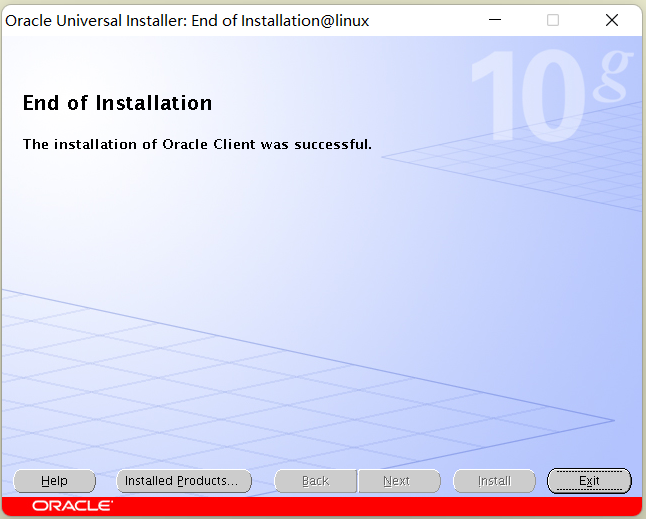646x519 pixels.
Task: Click the installation was successful message
Action: (197, 144)
